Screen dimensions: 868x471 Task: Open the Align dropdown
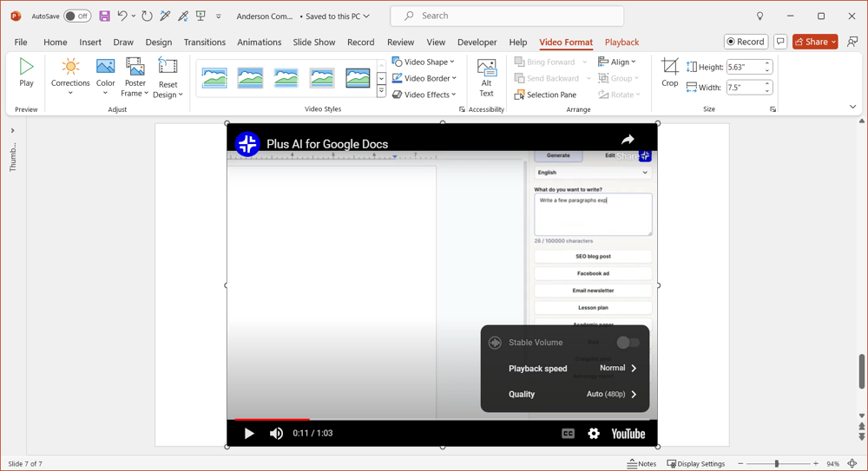click(x=617, y=62)
